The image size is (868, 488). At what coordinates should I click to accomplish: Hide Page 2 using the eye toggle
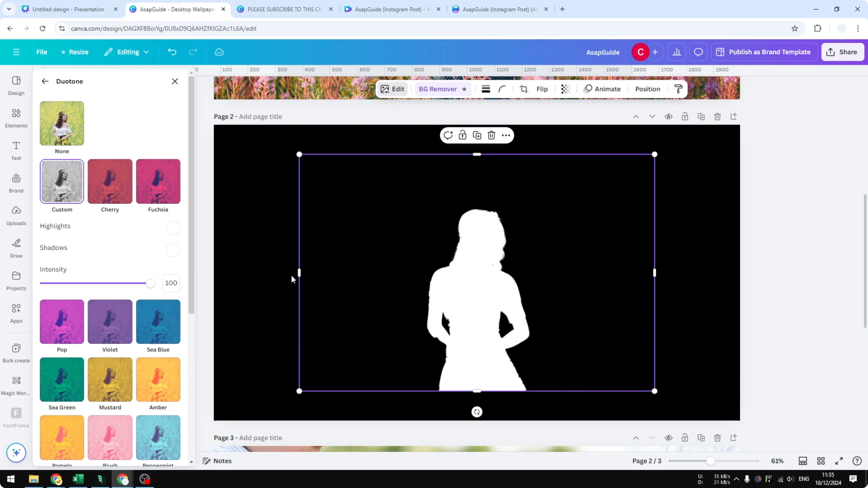[668, 116]
